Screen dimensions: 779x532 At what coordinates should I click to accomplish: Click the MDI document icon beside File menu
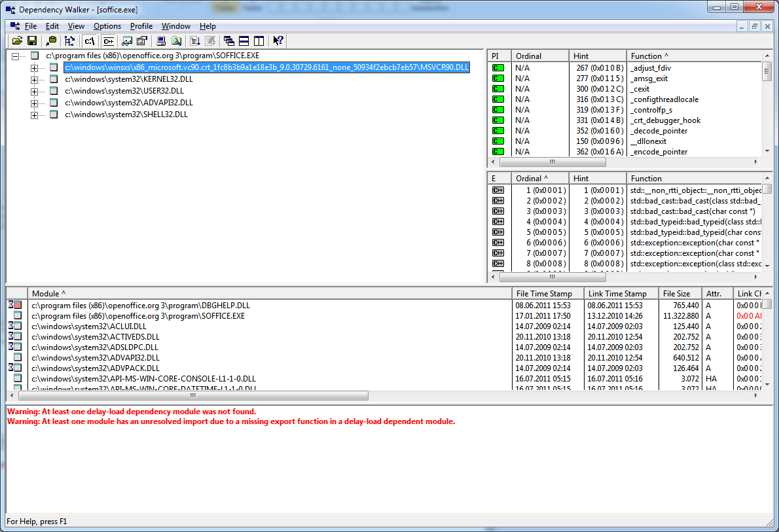pos(15,26)
